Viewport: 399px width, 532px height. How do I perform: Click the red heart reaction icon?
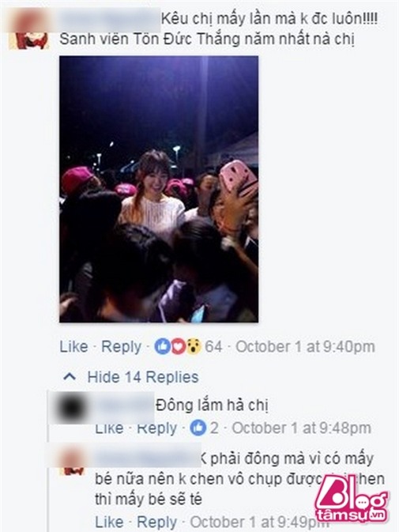click(x=178, y=346)
